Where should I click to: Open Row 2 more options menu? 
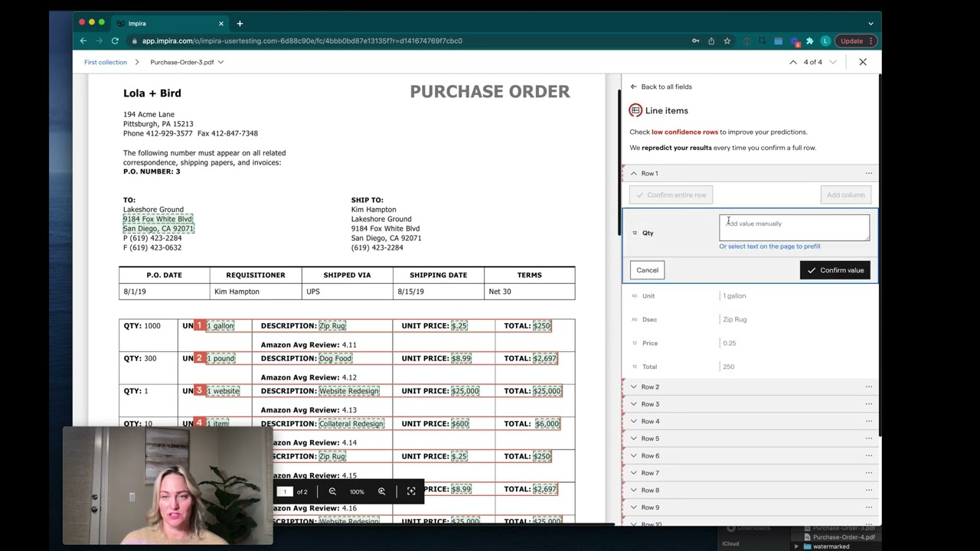coord(868,386)
